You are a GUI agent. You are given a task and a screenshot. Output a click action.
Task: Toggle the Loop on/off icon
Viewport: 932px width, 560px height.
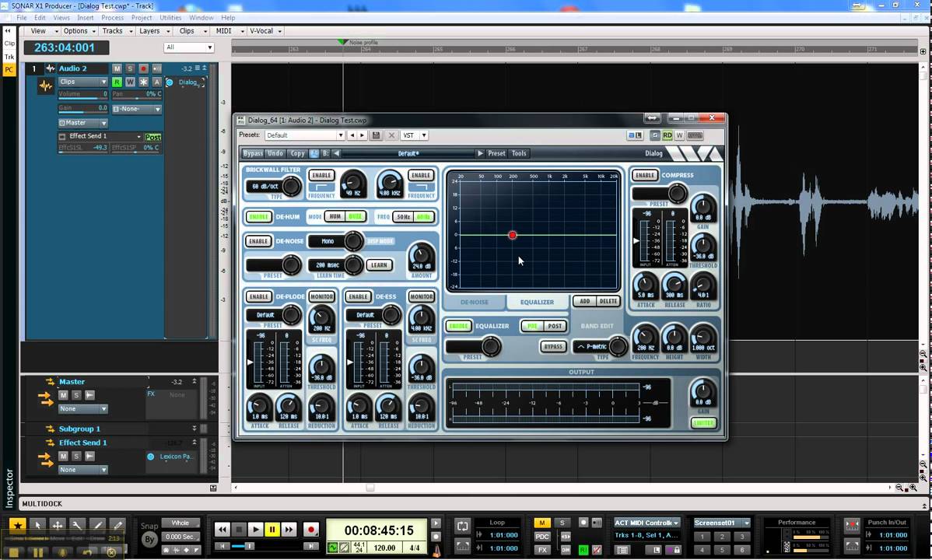pyautogui.click(x=462, y=526)
